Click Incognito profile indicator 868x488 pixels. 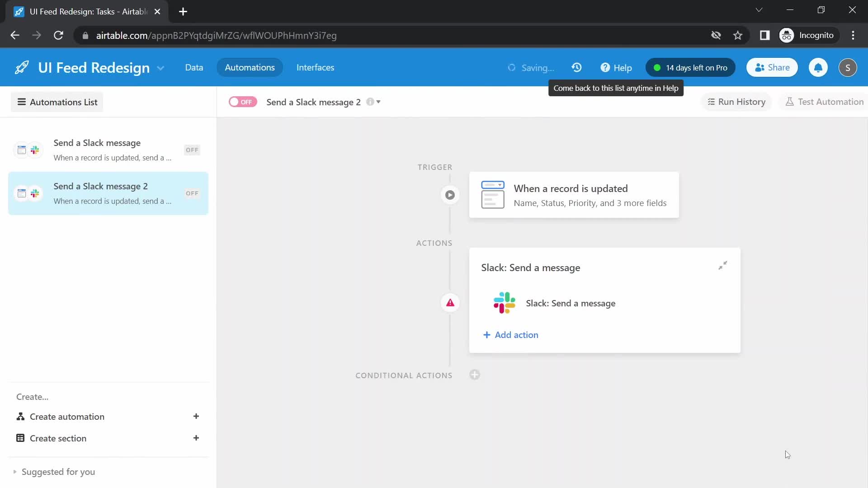pyautogui.click(x=808, y=36)
